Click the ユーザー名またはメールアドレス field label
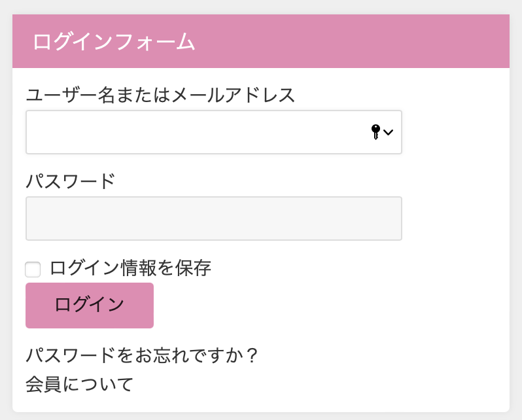522x420 pixels. point(160,96)
